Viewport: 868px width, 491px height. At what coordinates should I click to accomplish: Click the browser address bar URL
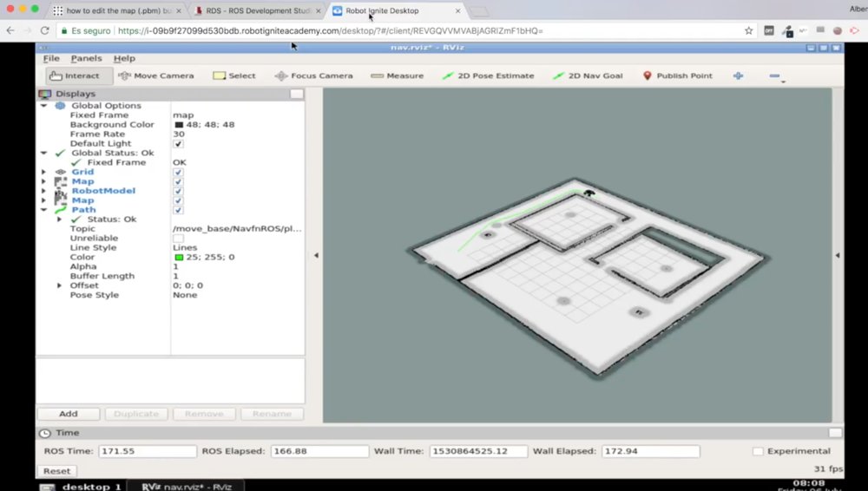[x=331, y=31]
